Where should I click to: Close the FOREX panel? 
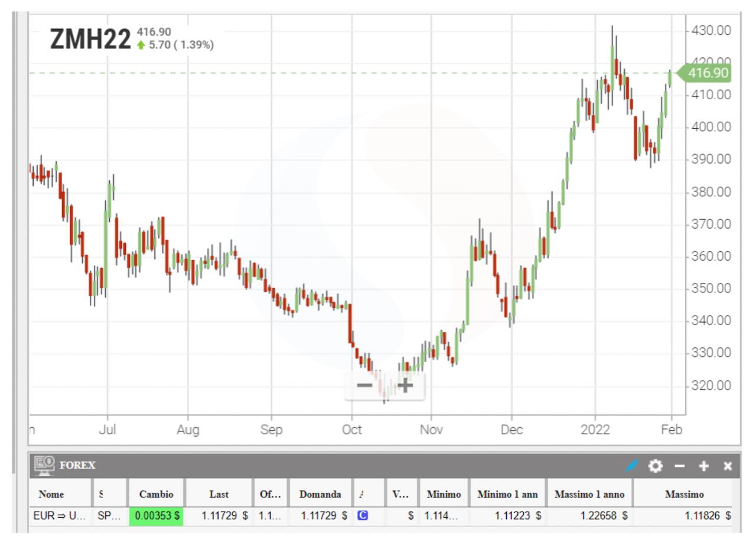click(x=728, y=466)
